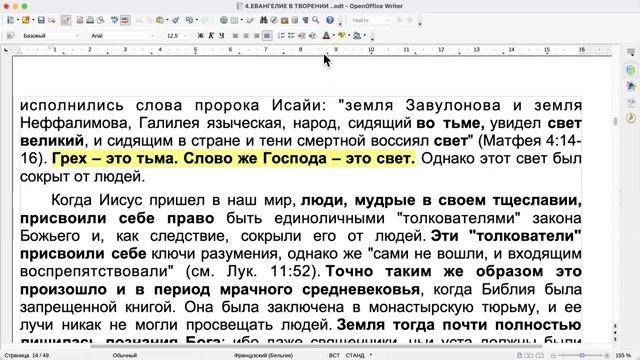Open Page Preview magnifier icon
This screenshot has height=360, width=640.
[101, 20]
